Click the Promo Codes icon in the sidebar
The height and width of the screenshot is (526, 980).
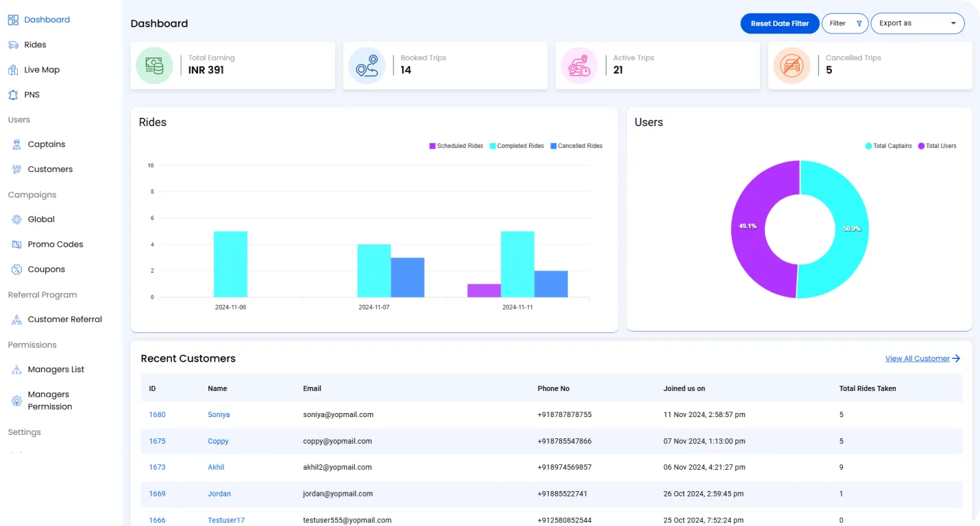16,245
